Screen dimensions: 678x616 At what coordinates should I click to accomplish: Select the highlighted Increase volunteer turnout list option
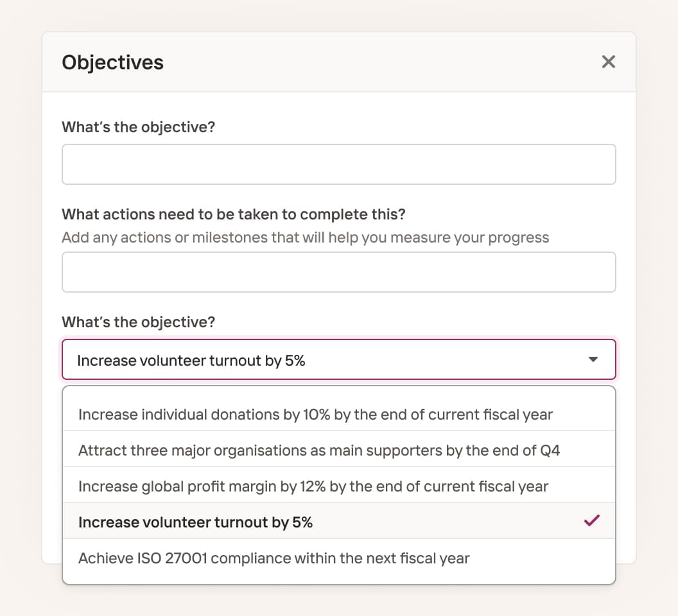tap(338, 521)
